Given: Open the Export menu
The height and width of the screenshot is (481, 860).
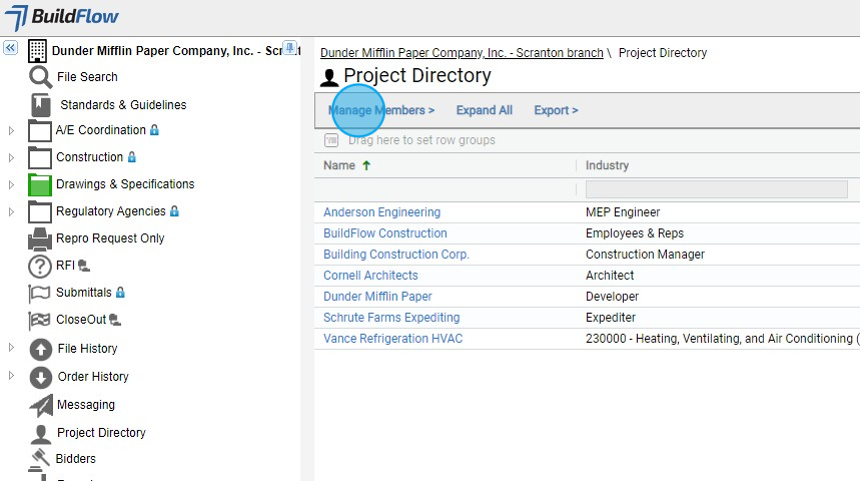Looking at the screenshot, I should (556, 110).
